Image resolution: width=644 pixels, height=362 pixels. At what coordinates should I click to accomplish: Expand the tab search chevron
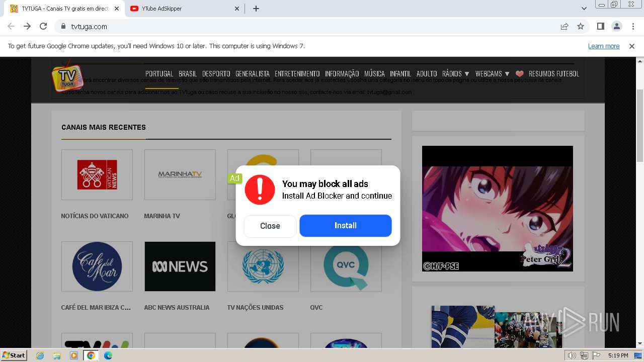click(x=584, y=9)
